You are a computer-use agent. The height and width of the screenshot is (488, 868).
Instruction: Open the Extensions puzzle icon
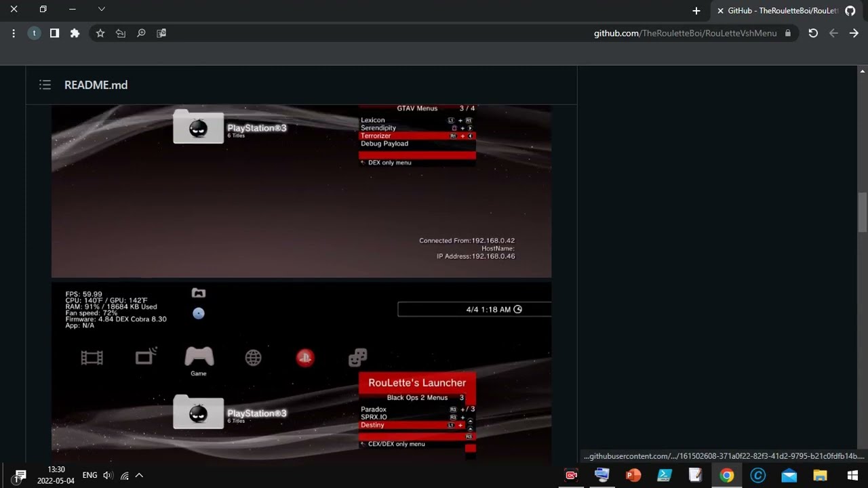(75, 33)
